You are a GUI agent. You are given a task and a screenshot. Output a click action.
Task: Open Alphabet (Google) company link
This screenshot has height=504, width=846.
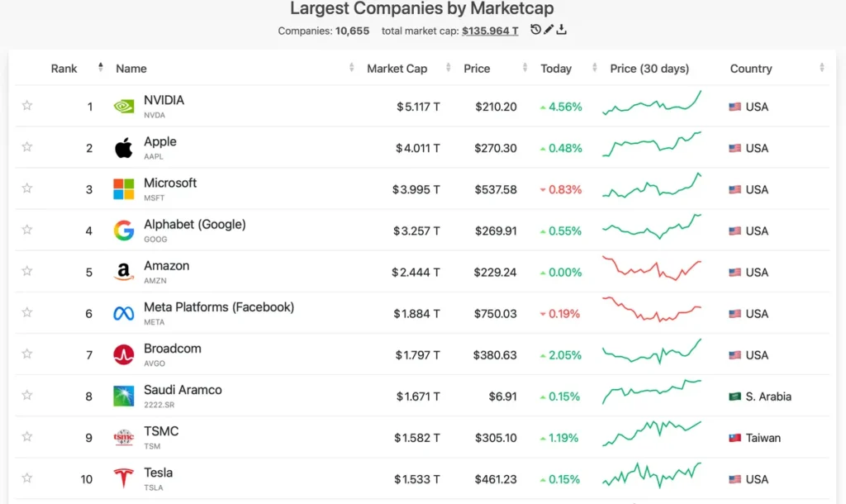195,225
